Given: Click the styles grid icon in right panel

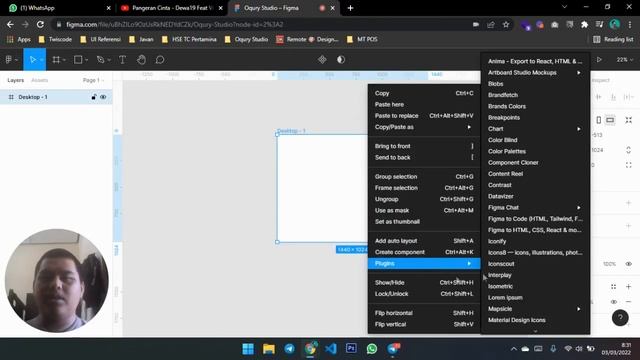Looking at the screenshot, I should pyautogui.click(x=613, y=287).
